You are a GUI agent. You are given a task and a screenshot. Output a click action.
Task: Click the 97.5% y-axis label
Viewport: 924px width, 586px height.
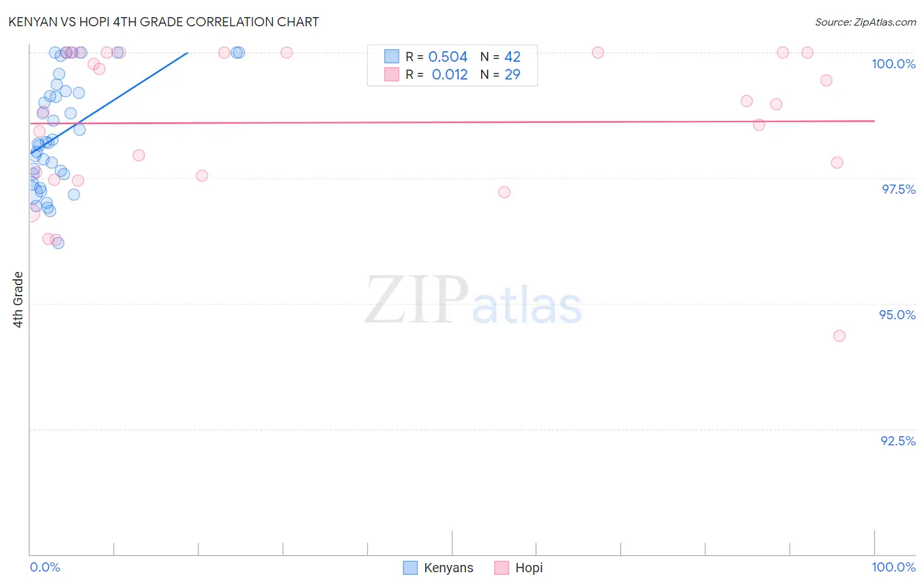click(x=898, y=189)
